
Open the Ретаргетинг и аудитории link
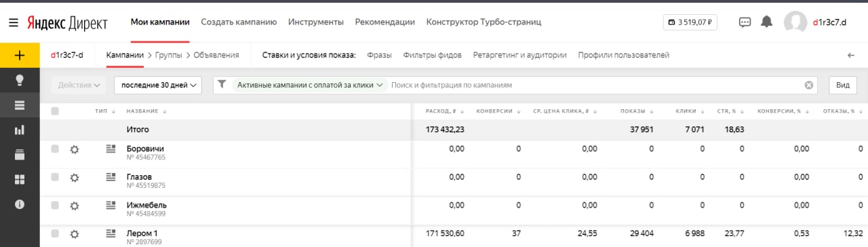coord(520,56)
